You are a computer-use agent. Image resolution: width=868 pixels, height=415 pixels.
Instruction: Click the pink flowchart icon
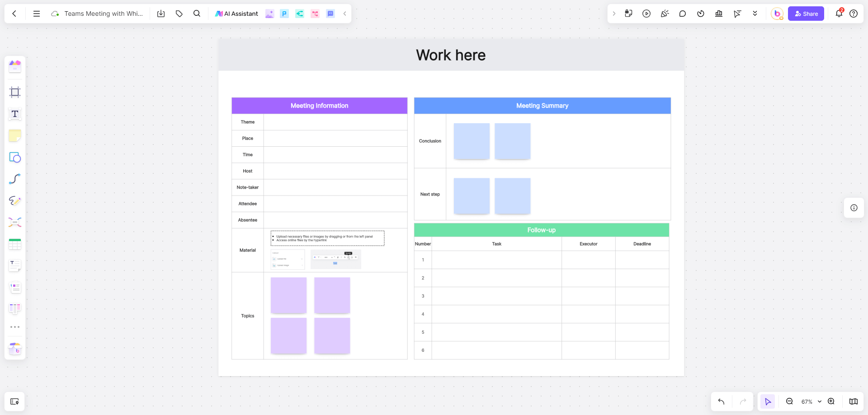(315, 14)
